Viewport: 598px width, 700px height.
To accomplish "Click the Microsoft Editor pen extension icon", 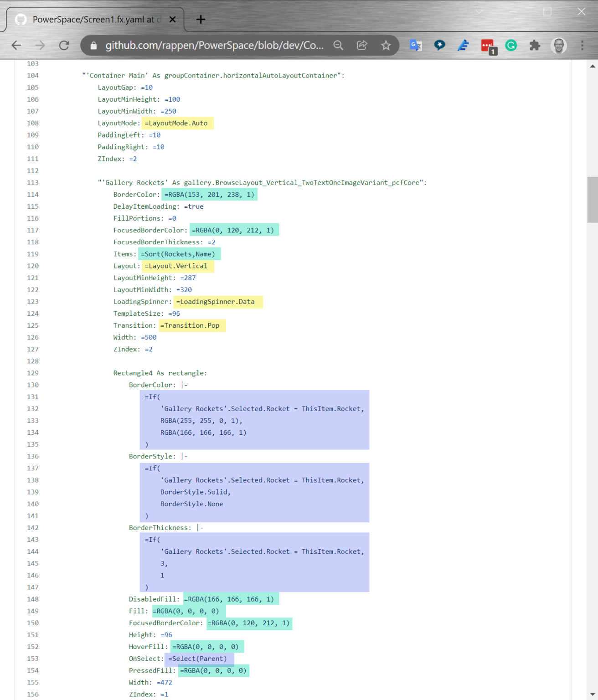I will (x=464, y=45).
